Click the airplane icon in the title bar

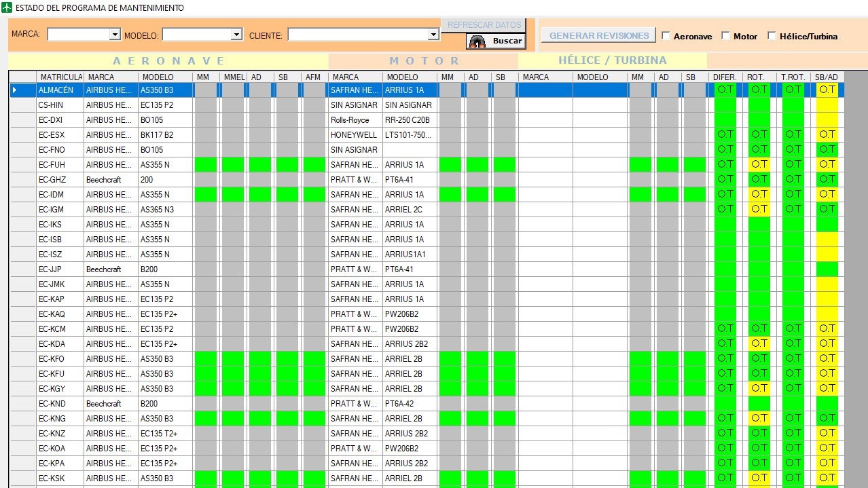click(7, 7)
